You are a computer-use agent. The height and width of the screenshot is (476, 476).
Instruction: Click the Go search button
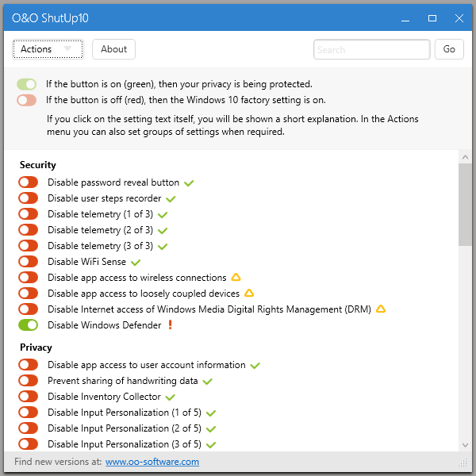click(449, 49)
